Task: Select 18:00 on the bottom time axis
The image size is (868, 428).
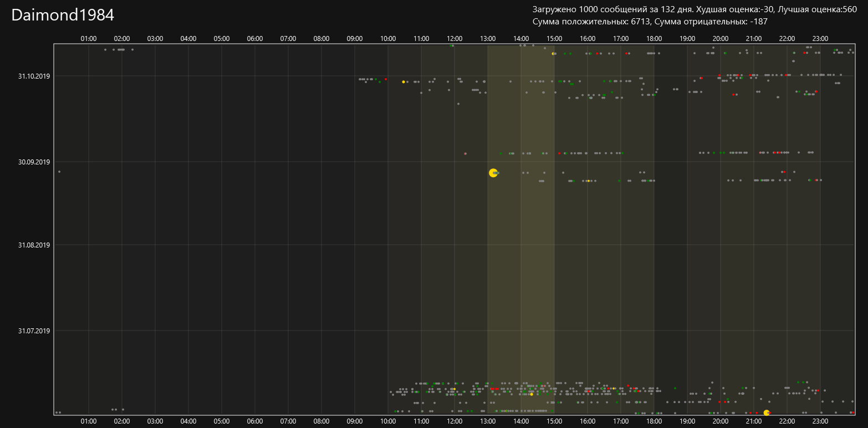Action: coord(654,421)
